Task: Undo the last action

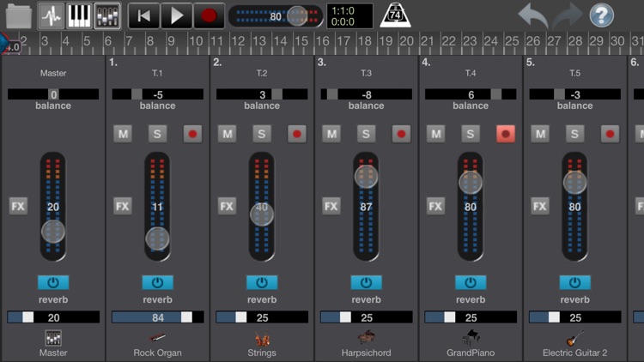Action: tap(532, 16)
